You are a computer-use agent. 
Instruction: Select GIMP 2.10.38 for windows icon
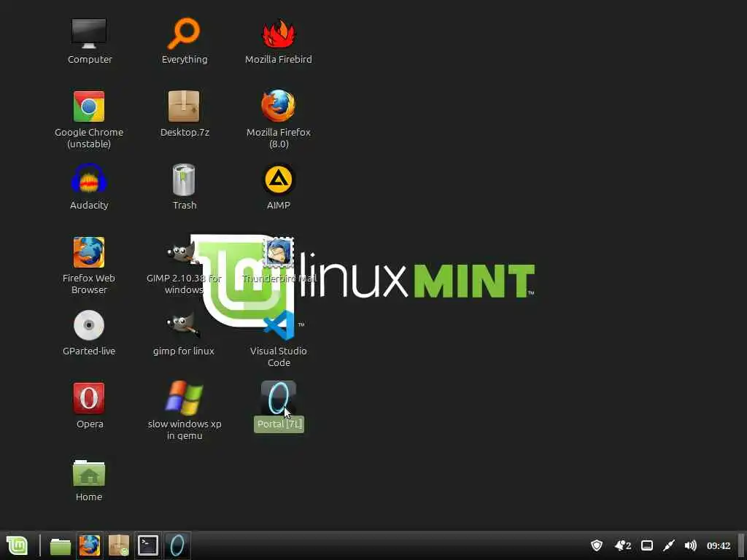(x=181, y=252)
